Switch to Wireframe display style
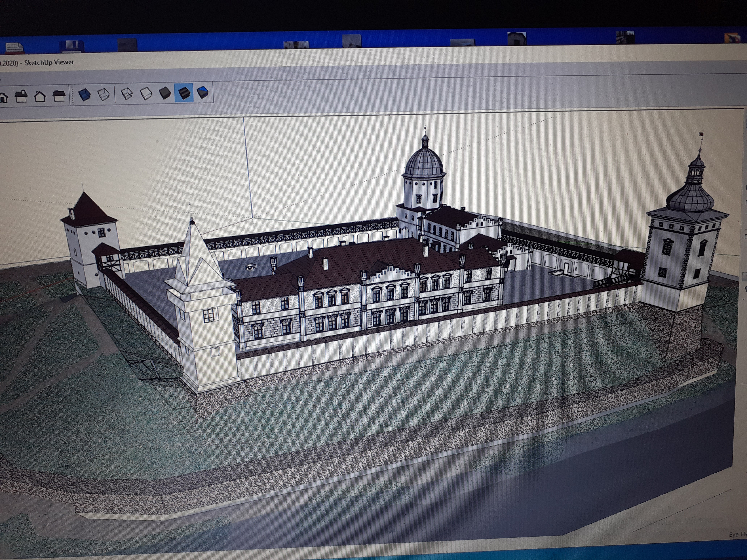Viewport: 747px width, 560px height. click(x=127, y=94)
